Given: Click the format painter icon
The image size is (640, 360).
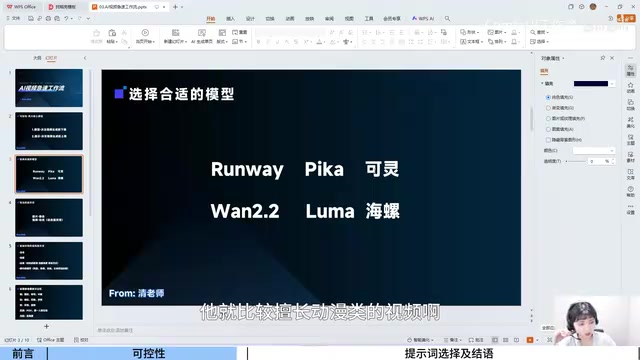Looking at the screenshot, I should 96,33.
